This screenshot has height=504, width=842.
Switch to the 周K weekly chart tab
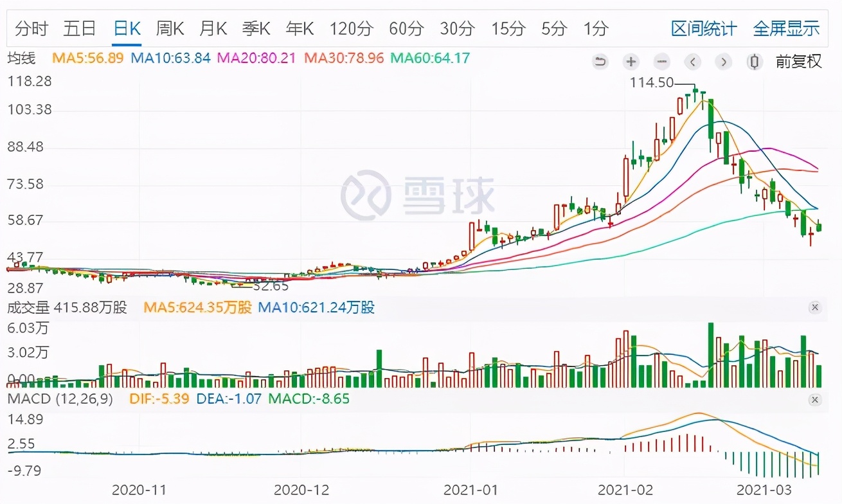(169, 29)
